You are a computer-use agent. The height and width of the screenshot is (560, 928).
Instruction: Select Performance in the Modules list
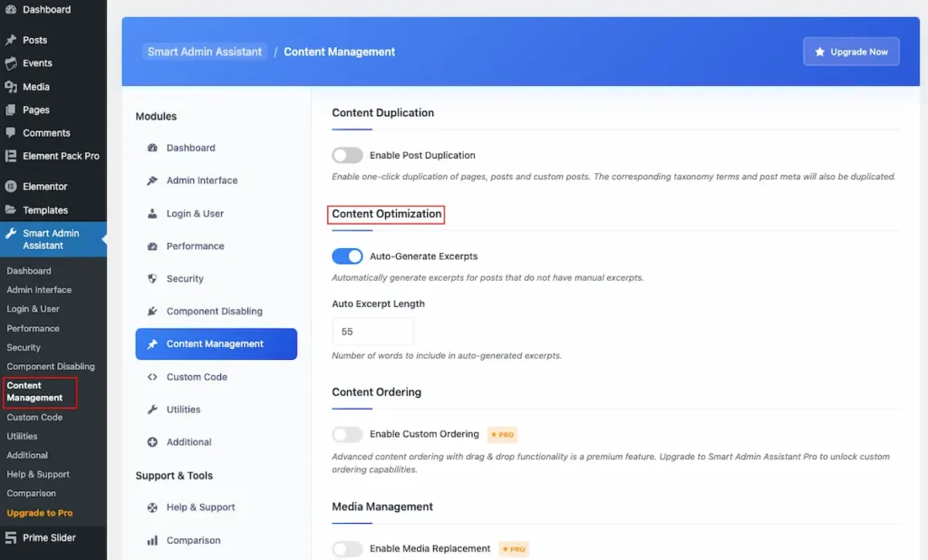216,246
